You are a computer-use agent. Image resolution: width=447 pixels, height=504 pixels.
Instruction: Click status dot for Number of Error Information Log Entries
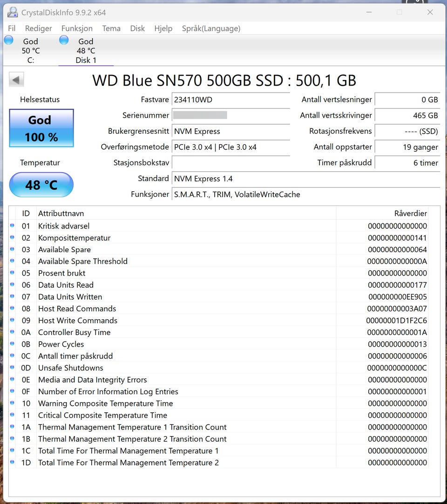(x=12, y=391)
